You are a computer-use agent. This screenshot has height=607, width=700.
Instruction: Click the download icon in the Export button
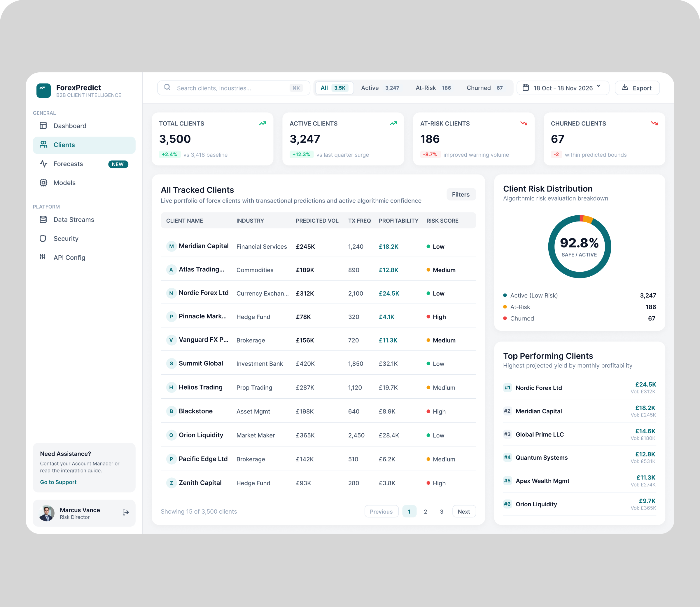point(625,87)
